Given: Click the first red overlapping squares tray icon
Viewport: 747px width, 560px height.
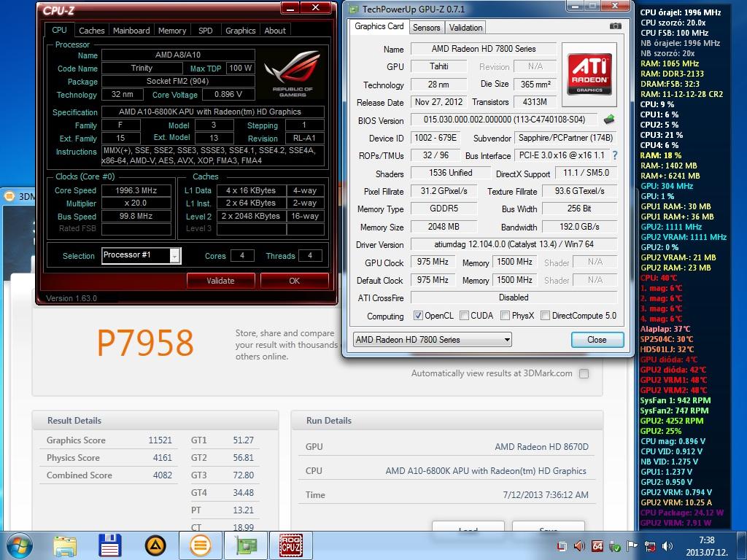Looking at the screenshot, I should 562,546.
